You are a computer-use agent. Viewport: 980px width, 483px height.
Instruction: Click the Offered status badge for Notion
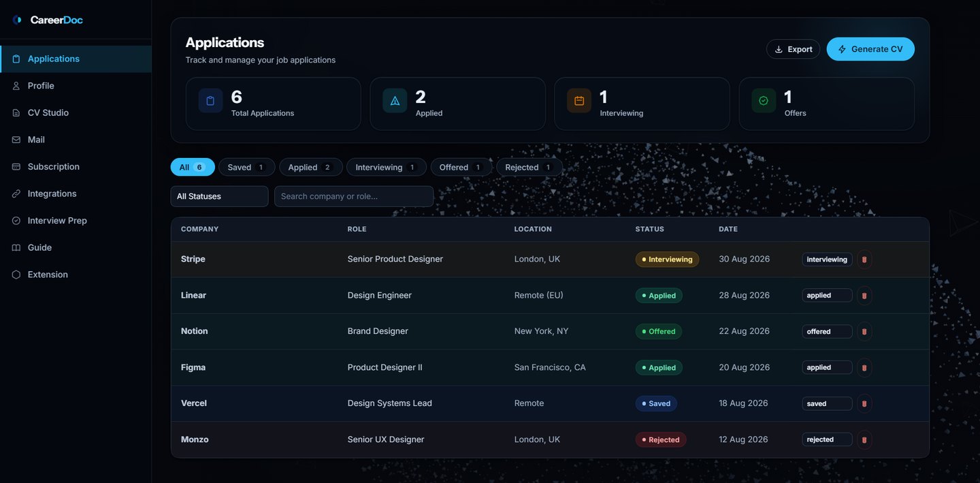[x=659, y=332]
